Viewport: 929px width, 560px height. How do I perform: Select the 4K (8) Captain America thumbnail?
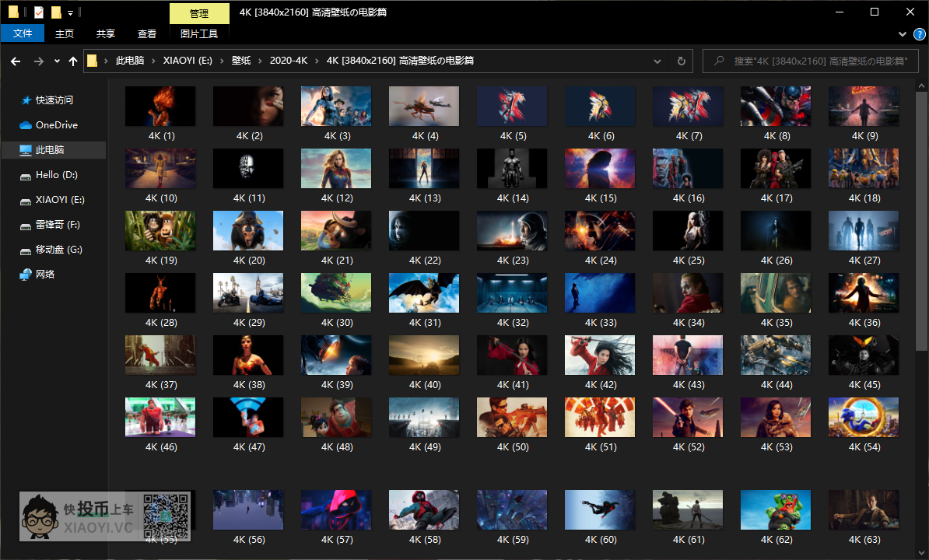[776, 106]
